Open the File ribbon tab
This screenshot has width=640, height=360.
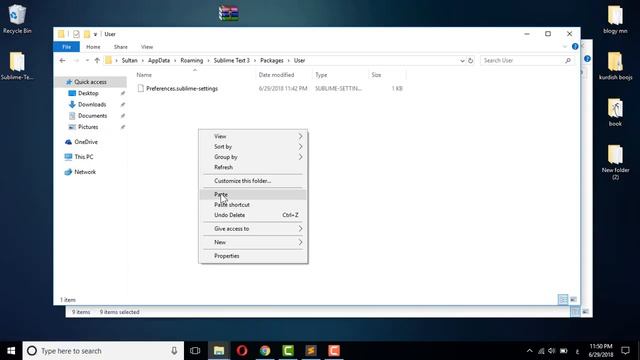67,47
